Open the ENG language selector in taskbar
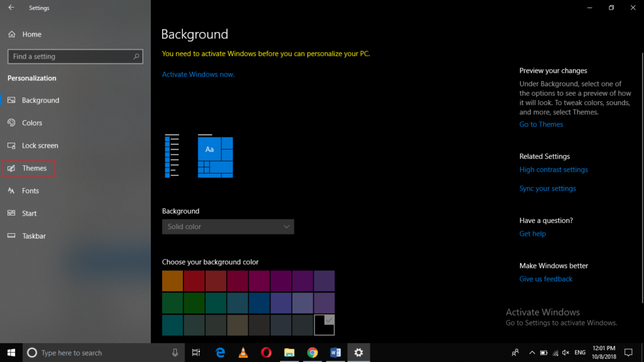644x362 pixels. (579, 353)
